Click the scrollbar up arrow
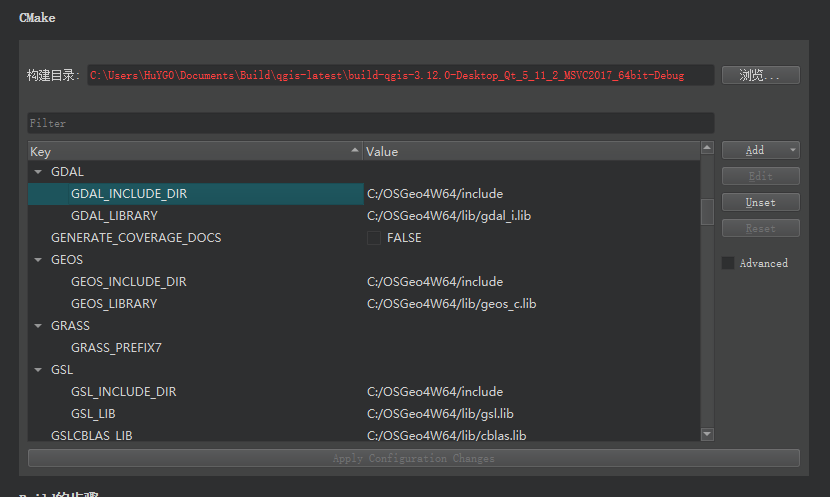Screen dimensions: 830x497 [x=707, y=150]
